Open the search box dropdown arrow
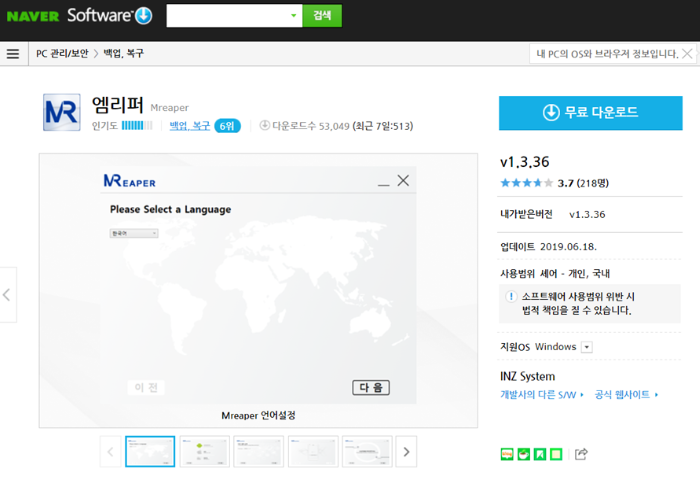This screenshot has height=483, width=700. [x=293, y=16]
